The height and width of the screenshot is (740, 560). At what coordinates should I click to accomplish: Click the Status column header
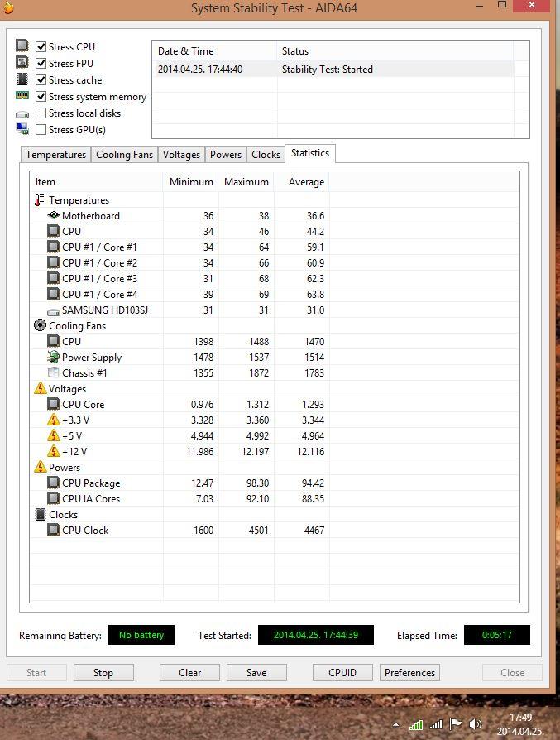point(395,51)
